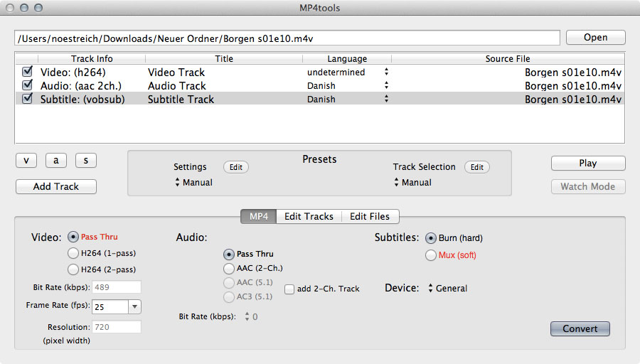The height and width of the screenshot is (364, 640).
Task: Click the Open button for file
Action: (595, 38)
